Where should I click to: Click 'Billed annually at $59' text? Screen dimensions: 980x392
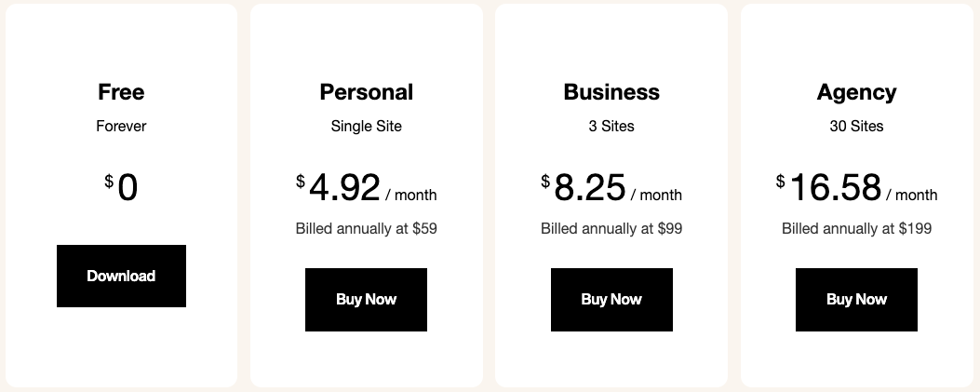[367, 229]
